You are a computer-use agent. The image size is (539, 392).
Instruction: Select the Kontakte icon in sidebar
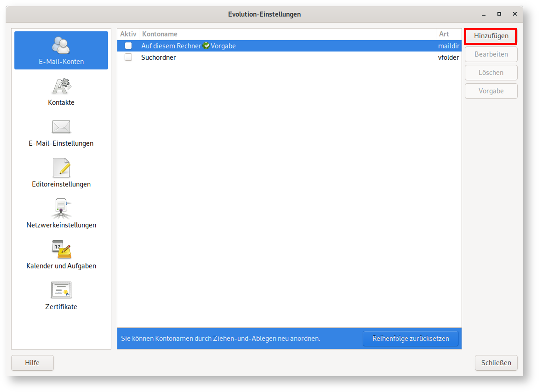tap(61, 87)
